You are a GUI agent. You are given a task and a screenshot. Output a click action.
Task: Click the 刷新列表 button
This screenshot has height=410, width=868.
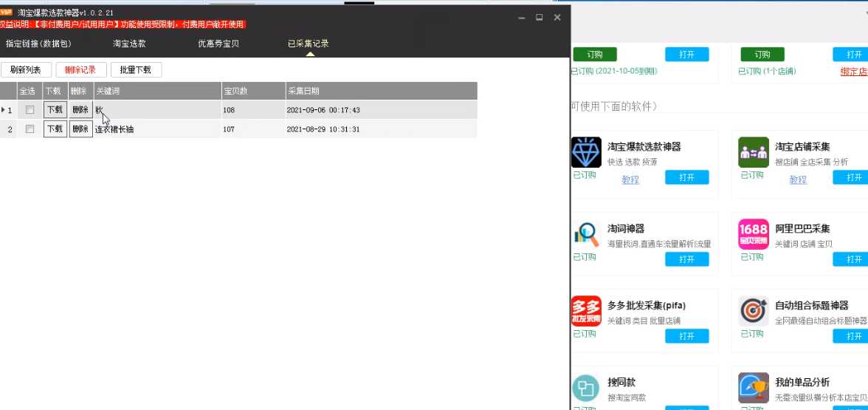click(26, 69)
